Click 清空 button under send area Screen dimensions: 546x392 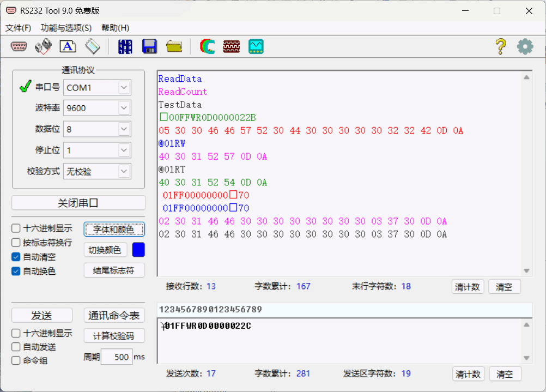coord(505,374)
